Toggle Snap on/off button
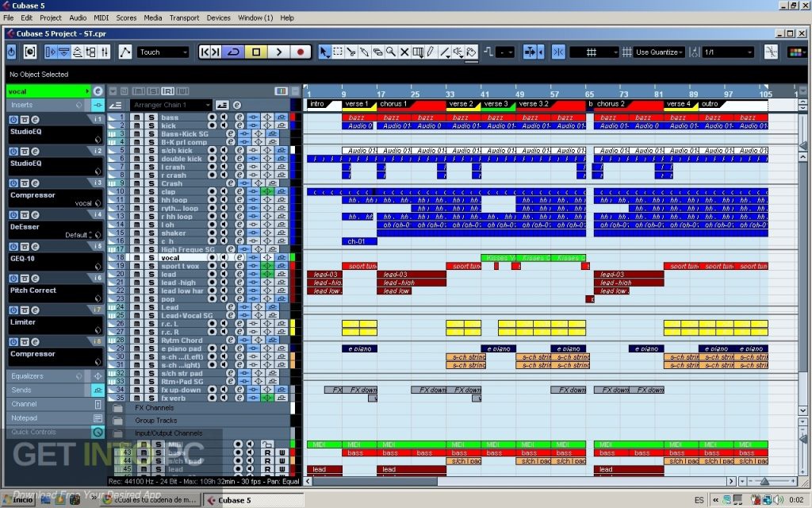 click(558, 52)
